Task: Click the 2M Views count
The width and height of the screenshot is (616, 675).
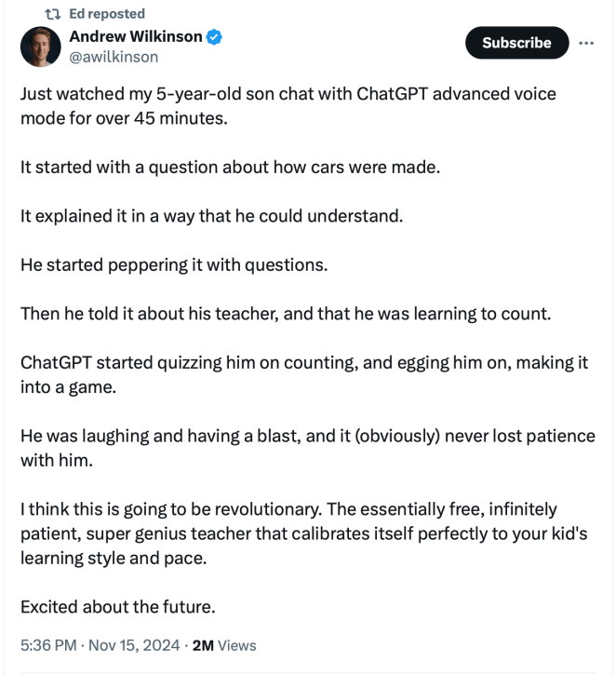Action: pos(223,644)
